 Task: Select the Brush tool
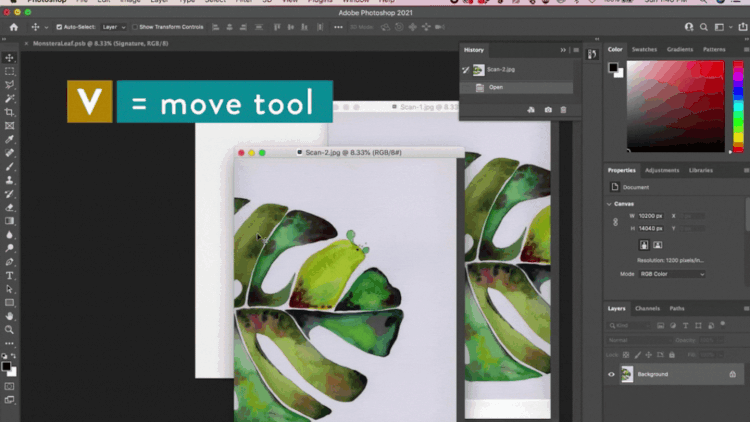(9, 167)
